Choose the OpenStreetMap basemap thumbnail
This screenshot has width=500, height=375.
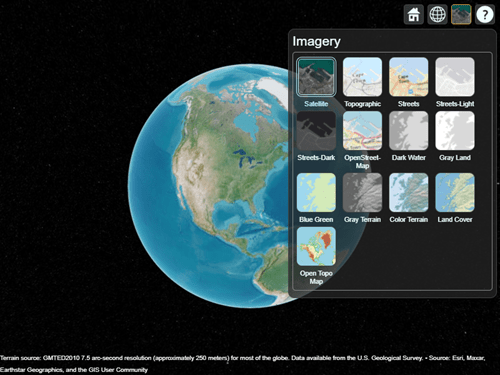[x=362, y=131]
